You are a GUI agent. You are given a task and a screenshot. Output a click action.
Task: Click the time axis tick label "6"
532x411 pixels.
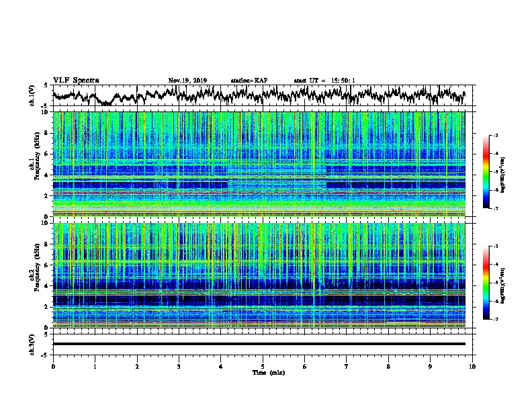click(305, 367)
